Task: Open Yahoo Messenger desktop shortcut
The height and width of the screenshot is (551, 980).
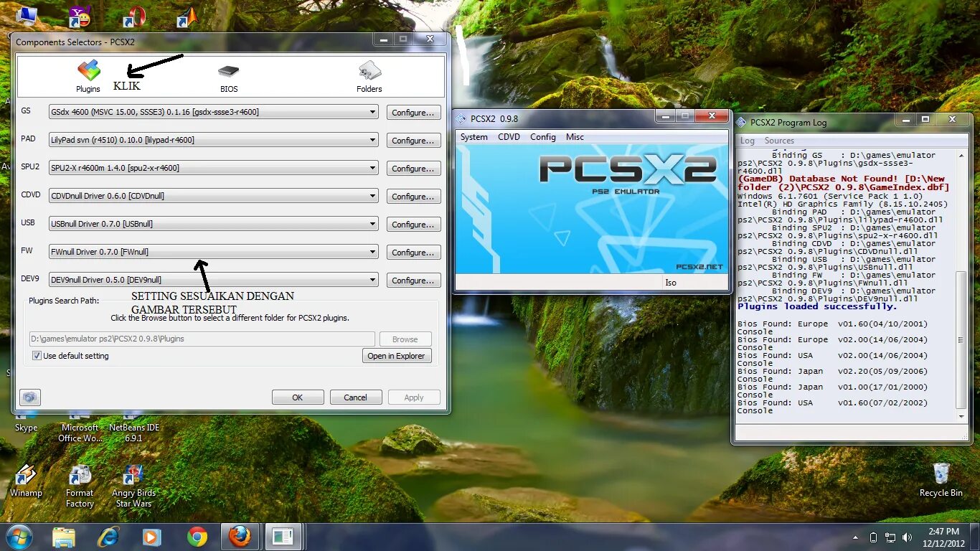Action: tap(79, 17)
